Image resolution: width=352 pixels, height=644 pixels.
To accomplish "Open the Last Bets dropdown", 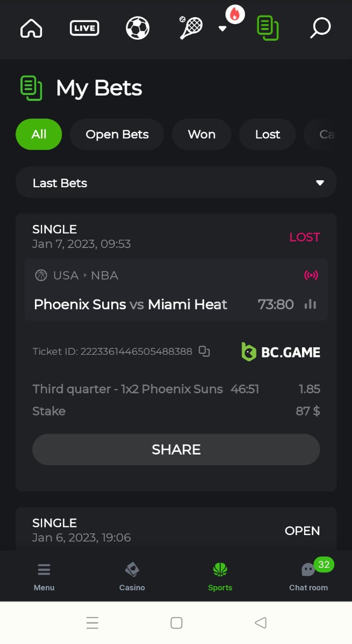I will pyautogui.click(x=176, y=183).
